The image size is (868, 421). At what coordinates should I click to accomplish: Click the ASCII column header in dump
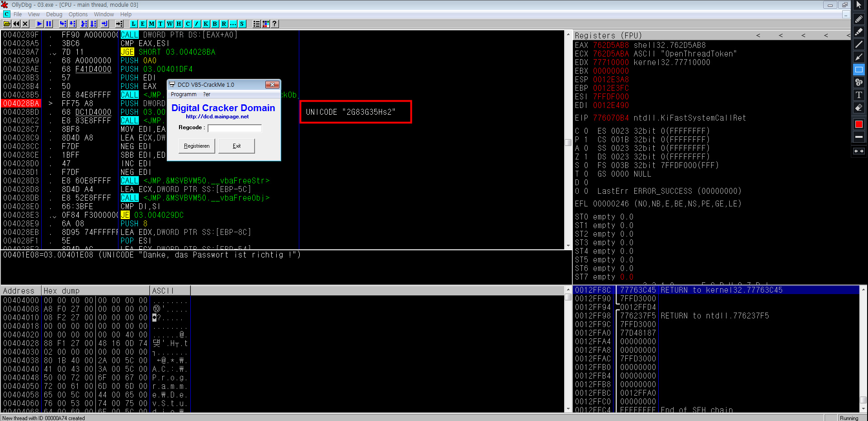[x=170, y=290]
